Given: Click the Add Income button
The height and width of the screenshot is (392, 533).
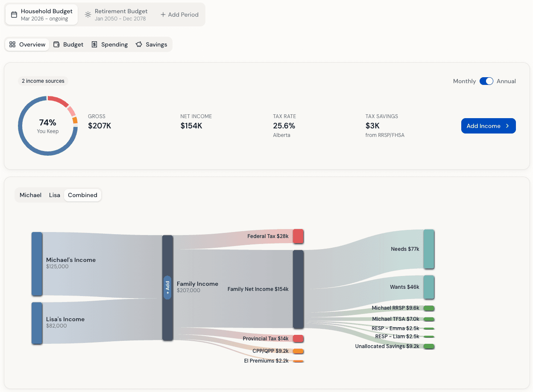Looking at the screenshot, I should (488, 126).
